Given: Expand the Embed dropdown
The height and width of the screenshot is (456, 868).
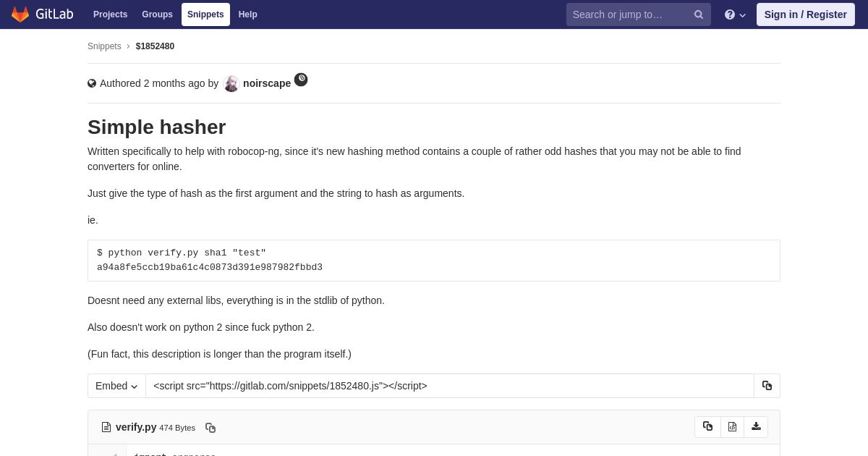Looking at the screenshot, I should click(x=116, y=386).
